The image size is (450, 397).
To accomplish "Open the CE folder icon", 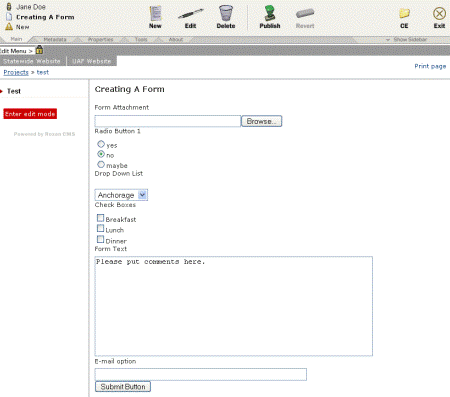I will click(x=404, y=13).
